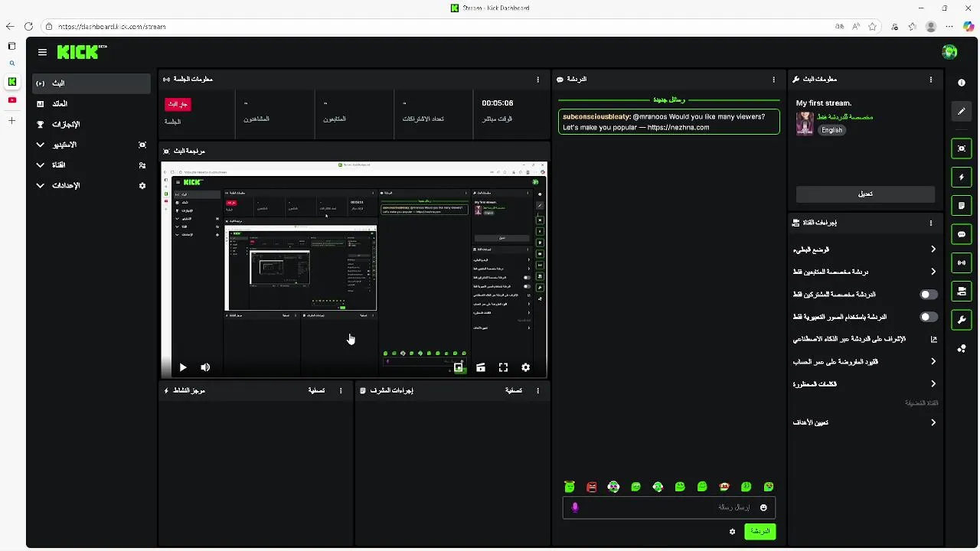Toggle the wrench icon in right rail
980x551 pixels.
(962, 319)
